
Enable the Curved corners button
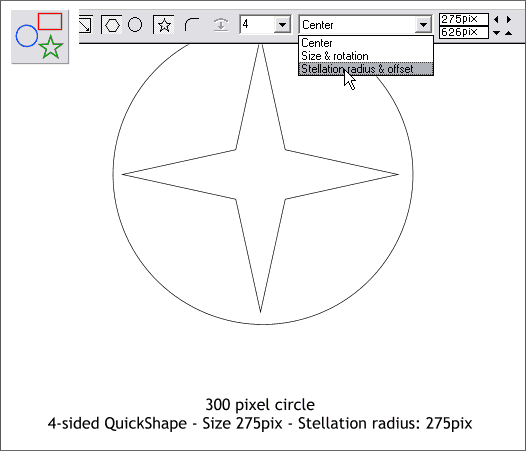point(192,25)
